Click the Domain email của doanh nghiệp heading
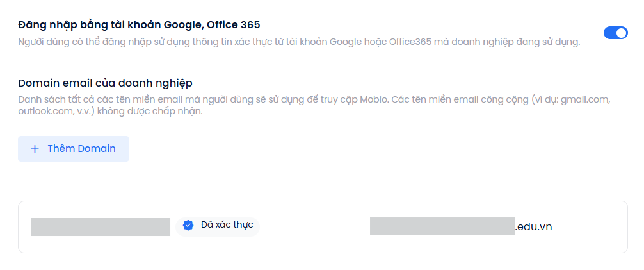The image size is (644, 270). click(106, 83)
